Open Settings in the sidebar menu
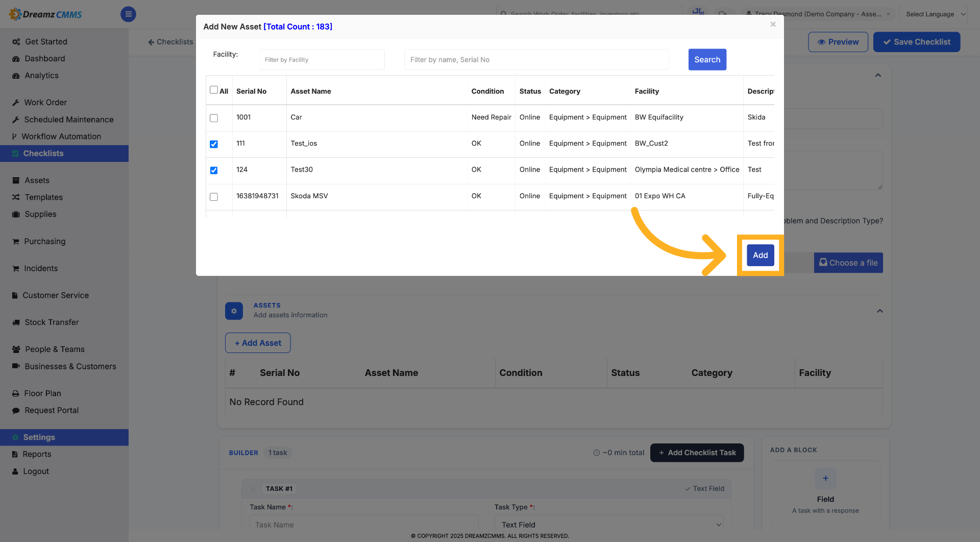The image size is (980, 542). click(x=64, y=437)
